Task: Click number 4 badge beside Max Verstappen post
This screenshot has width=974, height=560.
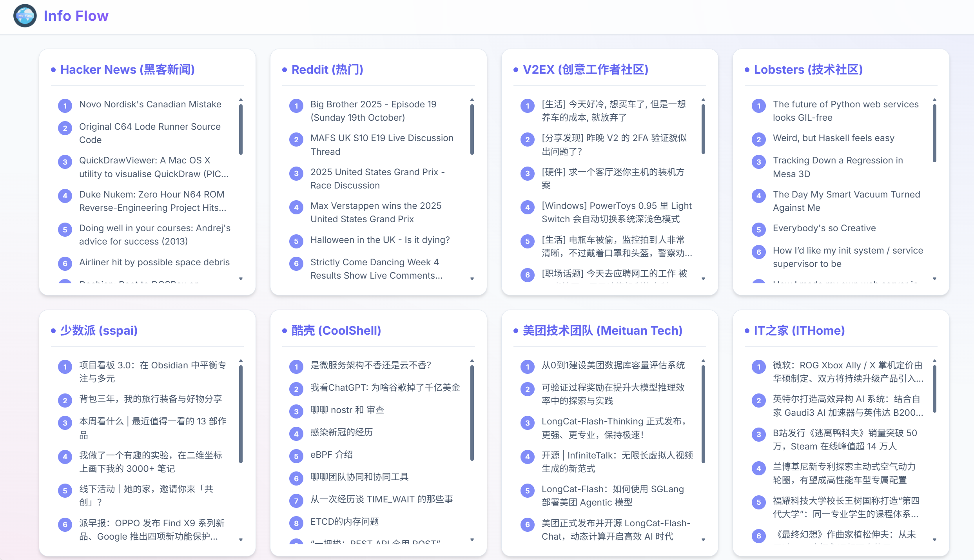Action: click(296, 207)
